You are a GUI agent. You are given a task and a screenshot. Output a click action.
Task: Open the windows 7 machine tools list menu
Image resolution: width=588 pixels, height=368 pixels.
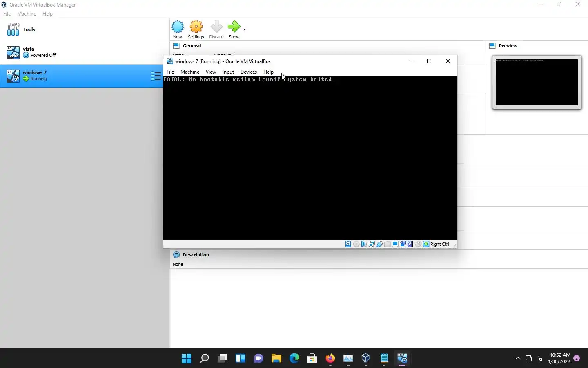156,76
